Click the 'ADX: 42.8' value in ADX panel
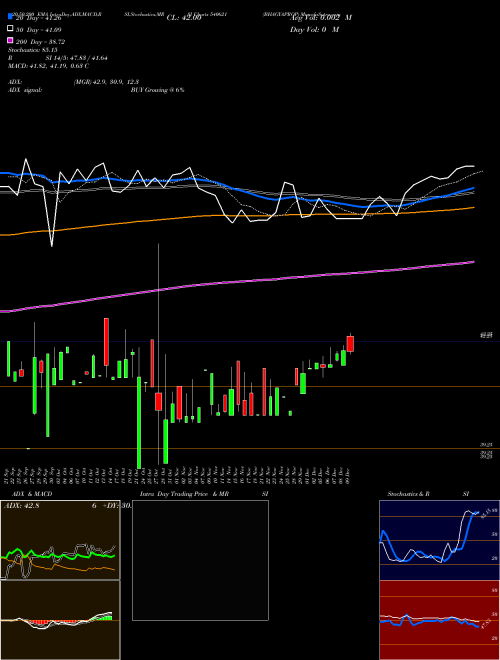The image size is (500, 660). (21, 506)
